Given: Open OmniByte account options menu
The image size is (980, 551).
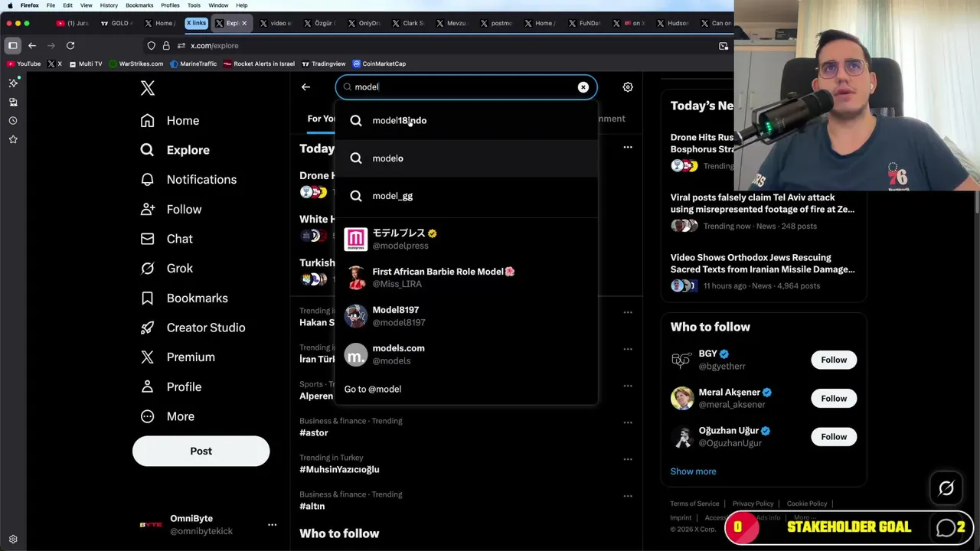Looking at the screenshot, I should click(272, 525).
